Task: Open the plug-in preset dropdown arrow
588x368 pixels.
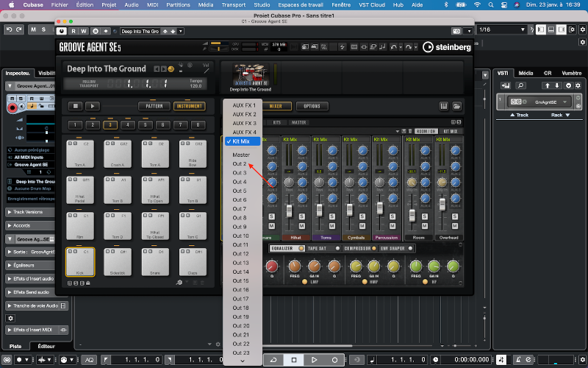Action: point(181,31)
